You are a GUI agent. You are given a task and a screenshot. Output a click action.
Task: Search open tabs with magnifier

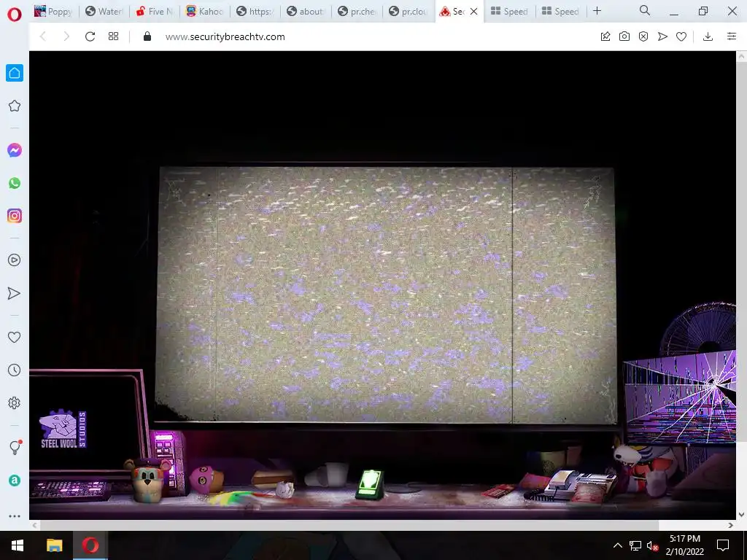click(645, 10)
